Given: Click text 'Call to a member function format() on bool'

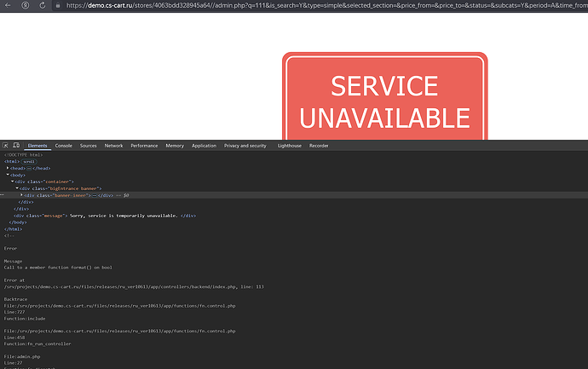Looking at the screenshot, I should [x=58, y=268].
